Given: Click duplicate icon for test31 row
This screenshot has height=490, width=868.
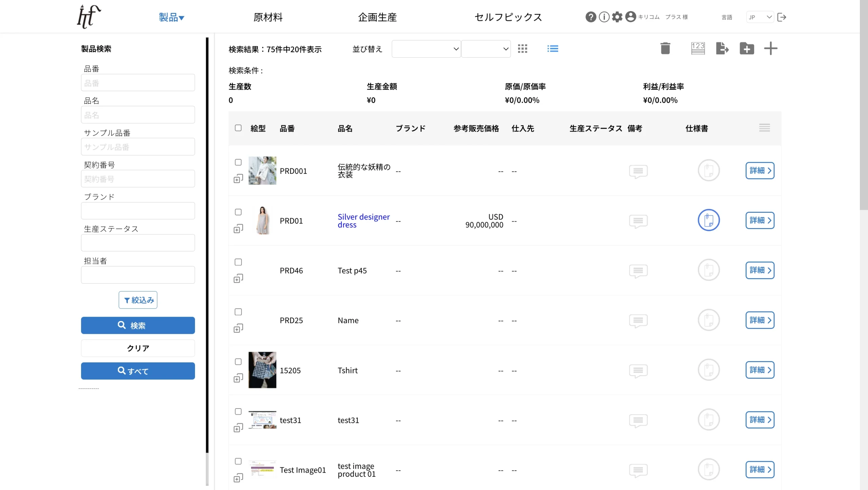Looking at the screenshot, I should pos(238,428).
